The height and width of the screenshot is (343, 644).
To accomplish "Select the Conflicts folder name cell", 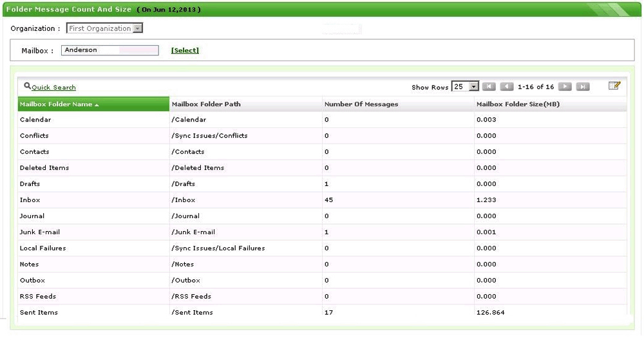I will (93, 136).
